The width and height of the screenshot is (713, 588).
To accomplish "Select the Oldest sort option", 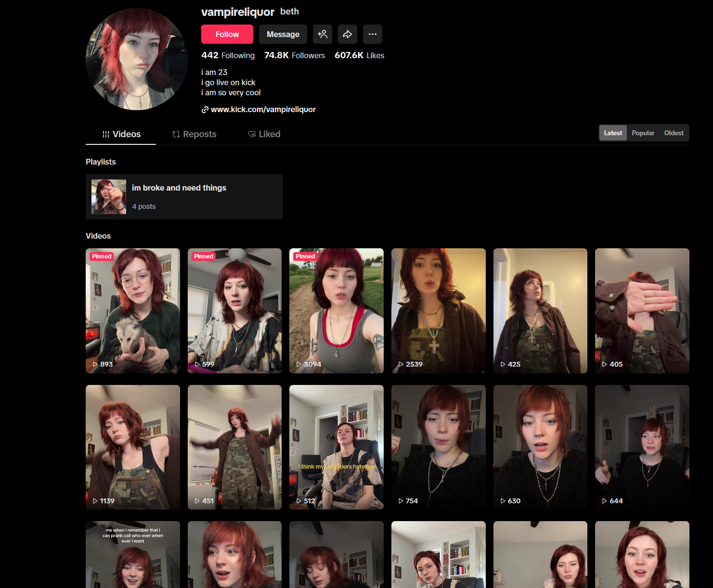I will point(674,133).
